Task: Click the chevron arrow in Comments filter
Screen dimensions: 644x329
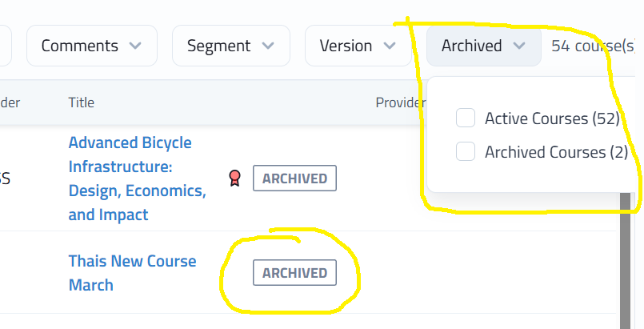Action: (x=136, y=46)
